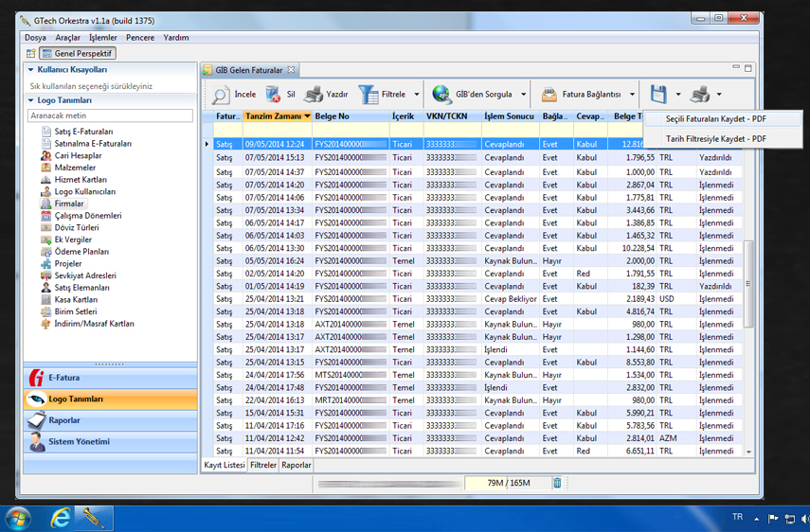Open Kasa Kartları item
The height and width of the screenshot is (532, 810).
coord(76,299)
